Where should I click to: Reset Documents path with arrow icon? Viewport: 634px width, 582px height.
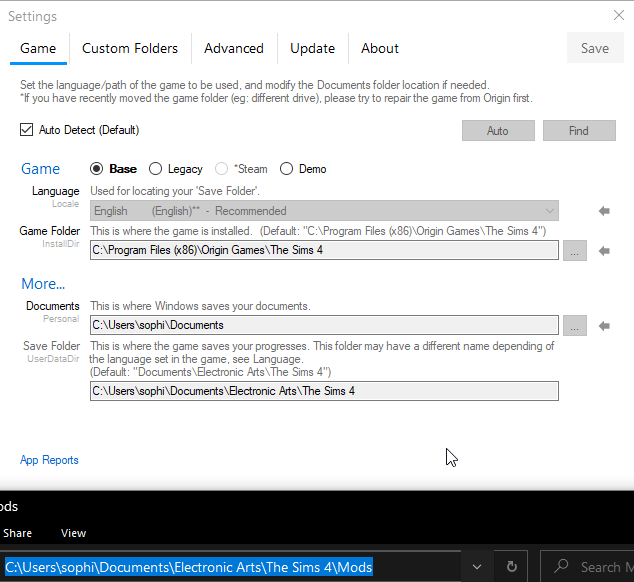pos(604,326)
